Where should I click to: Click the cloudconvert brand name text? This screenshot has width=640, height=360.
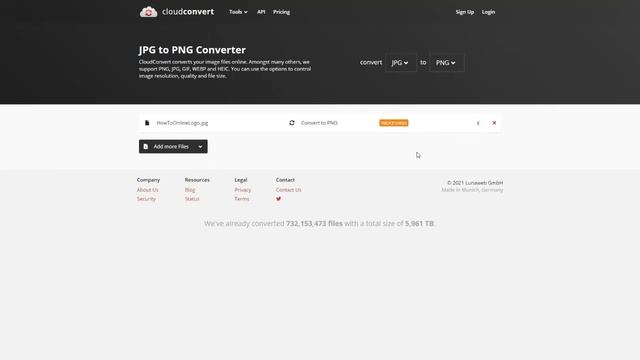tap(188, 12)
